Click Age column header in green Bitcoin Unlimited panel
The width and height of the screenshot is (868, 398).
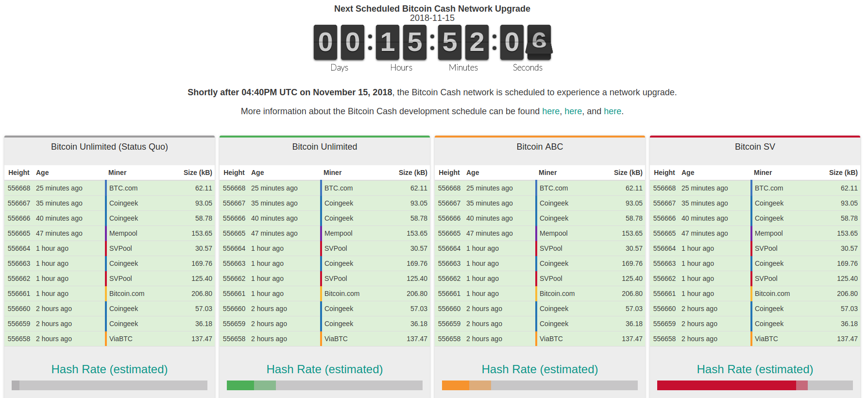click(257, 173)
